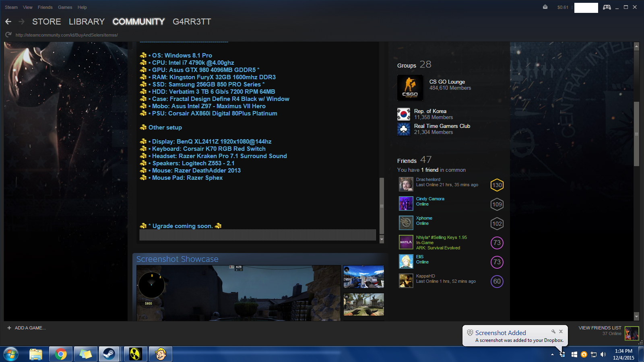Switch to the LIBRARY tab
The image size is (644, 362).
click(87, 22)
